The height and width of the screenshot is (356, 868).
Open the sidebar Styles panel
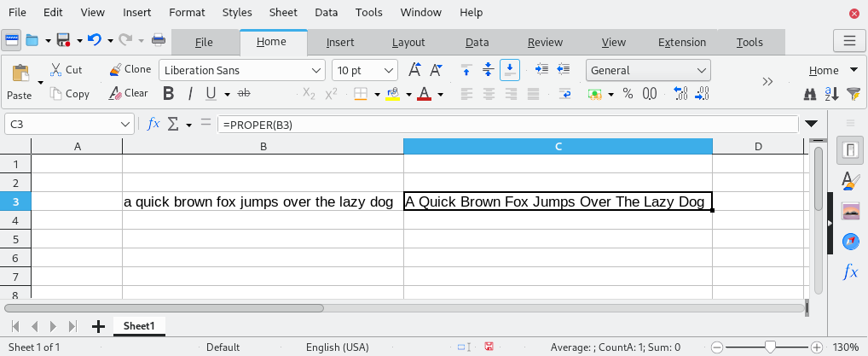click(x=850, y=180)
